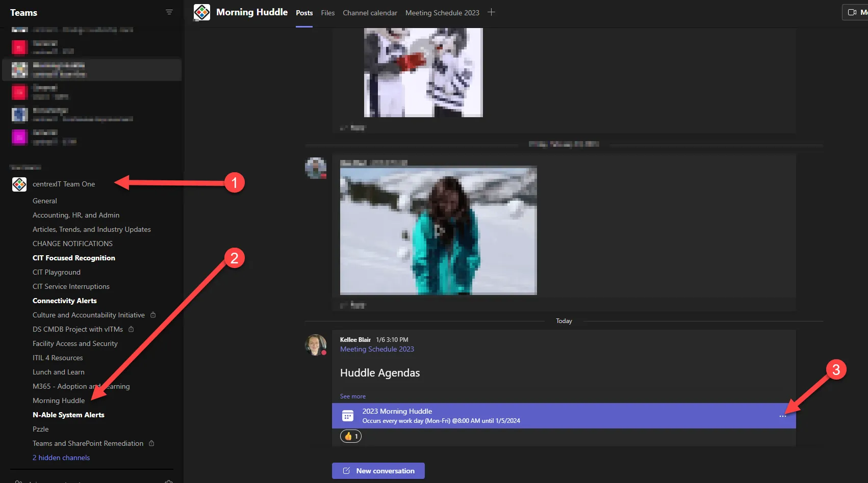This screenshot has width=868, height=483.
Task: Open Accounting, HR, and Admin channel
Action: click(x=76, y=215)
